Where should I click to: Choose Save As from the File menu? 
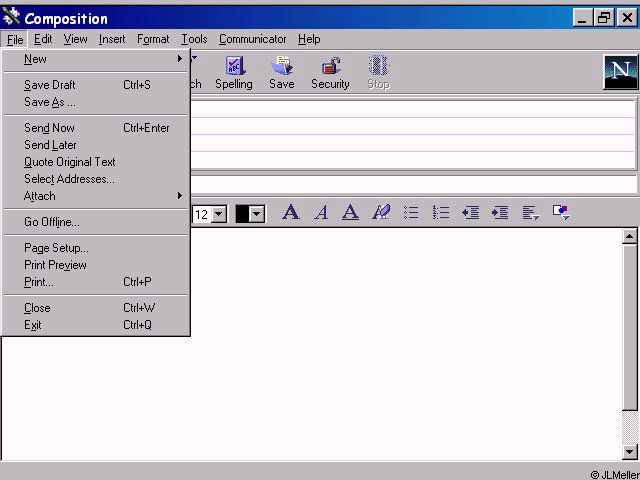pyautogui.click(x=96, y=102)
